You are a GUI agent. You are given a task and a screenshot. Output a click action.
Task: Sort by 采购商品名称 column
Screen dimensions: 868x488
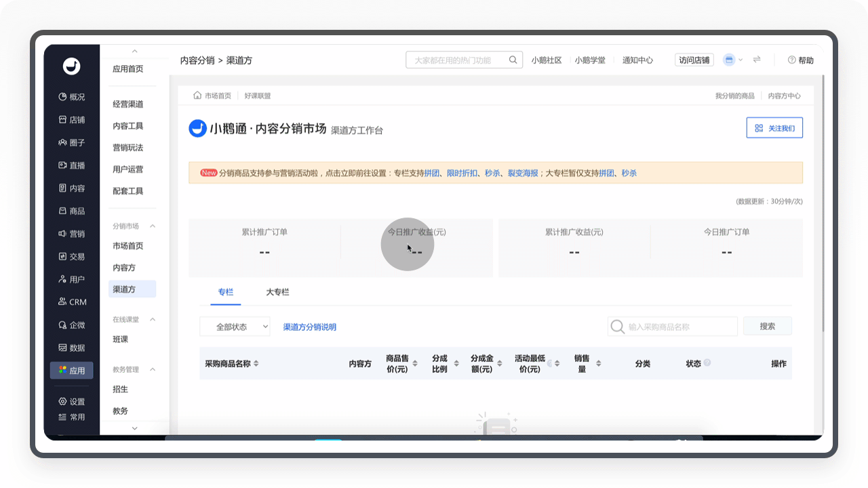(256, 364)
